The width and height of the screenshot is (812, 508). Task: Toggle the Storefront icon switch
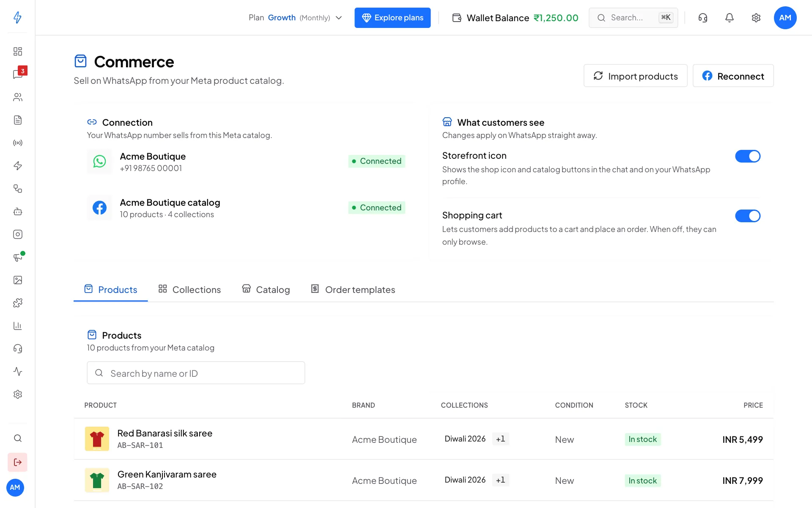pos(747,156)
